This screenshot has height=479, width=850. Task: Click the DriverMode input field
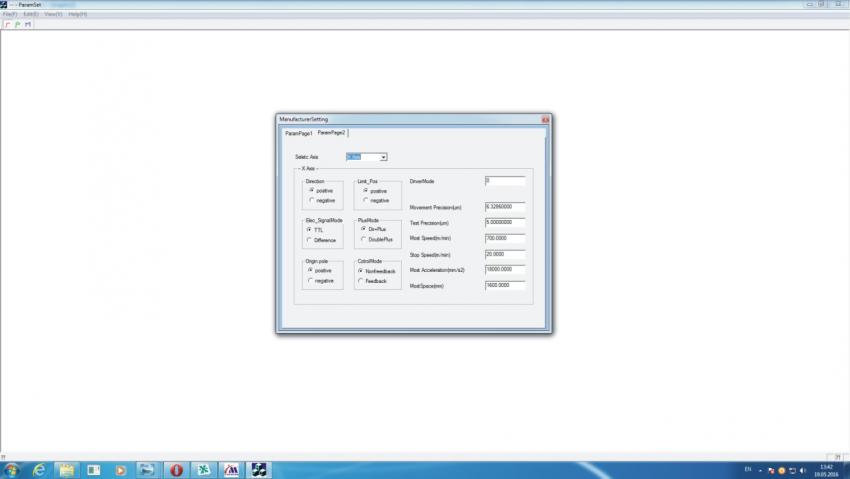tap(505, 181)
